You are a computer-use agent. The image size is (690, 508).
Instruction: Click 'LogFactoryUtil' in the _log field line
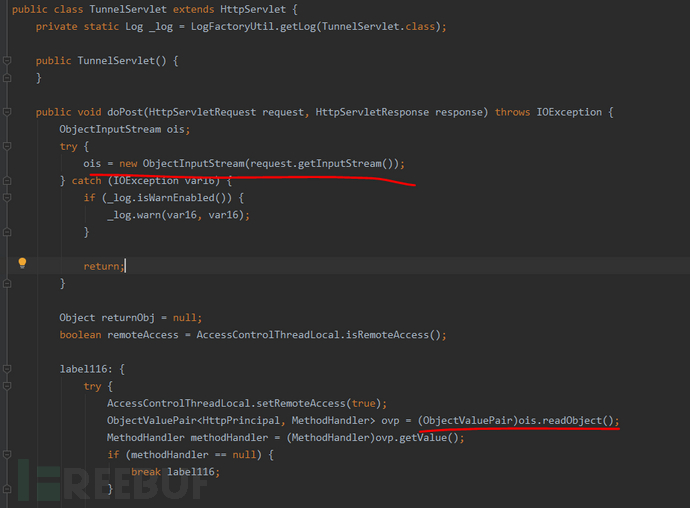click(232, 26)
